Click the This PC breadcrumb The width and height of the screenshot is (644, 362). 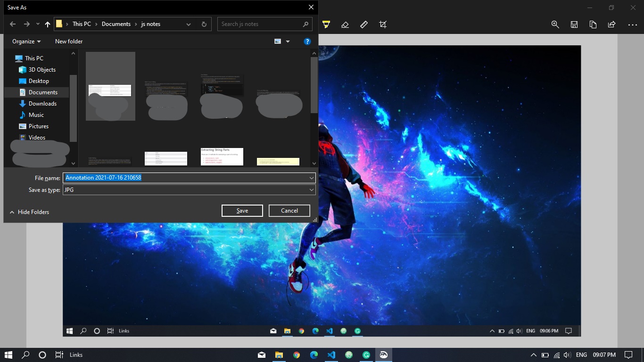[82, 24]
